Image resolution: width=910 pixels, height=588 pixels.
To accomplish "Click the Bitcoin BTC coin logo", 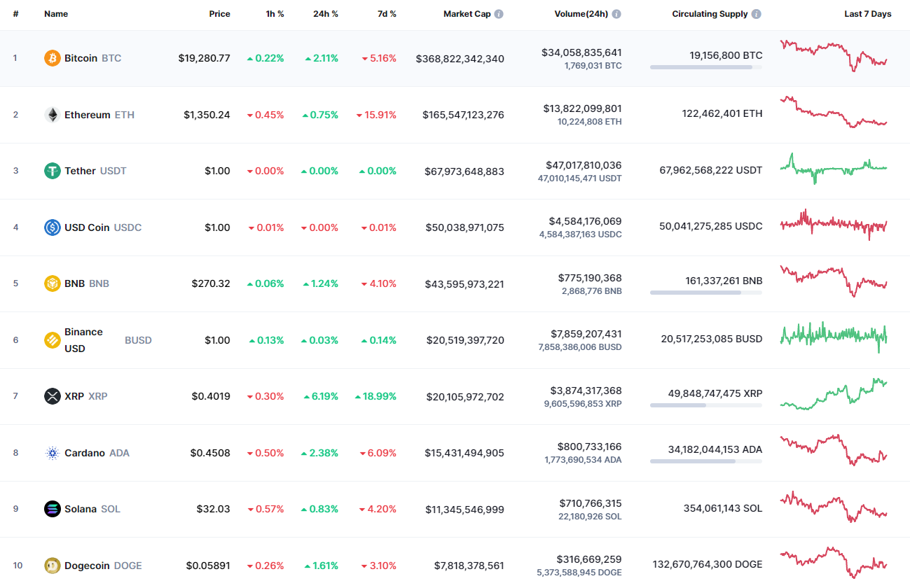I will [52, 58].
